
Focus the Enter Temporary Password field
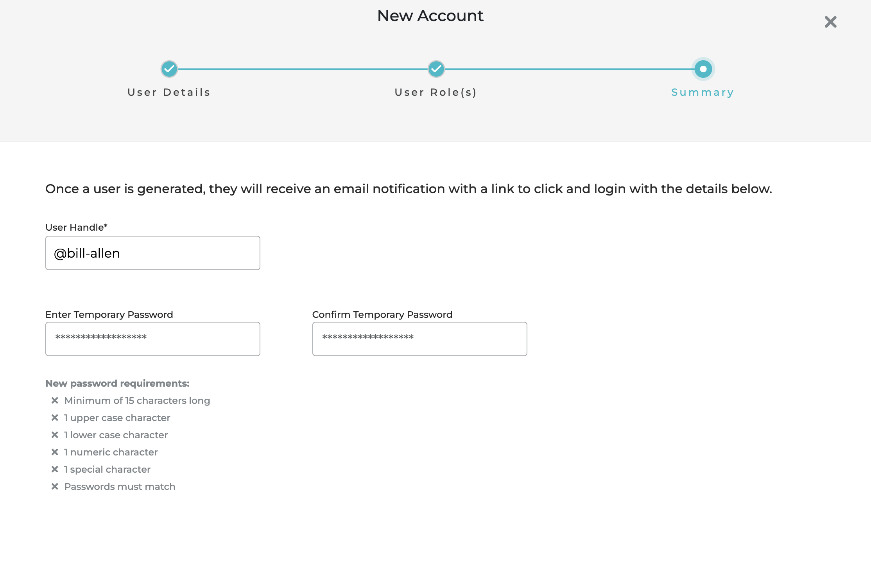click(152, 339)
